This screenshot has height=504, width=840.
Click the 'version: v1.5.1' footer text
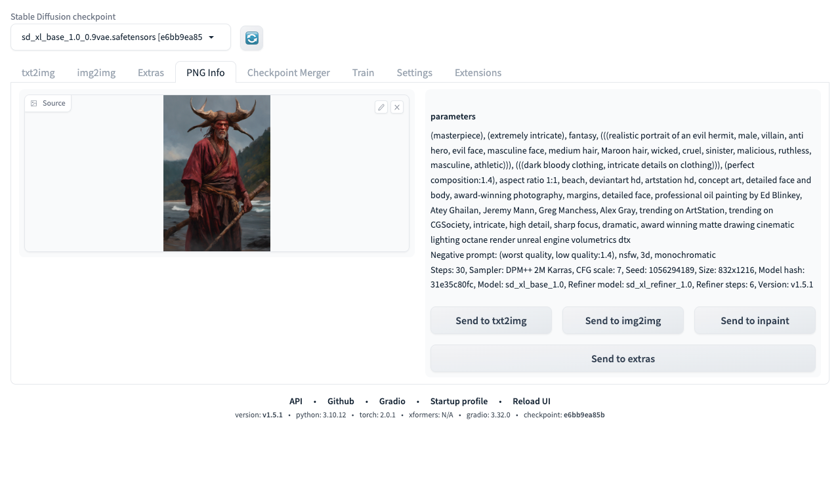pos(259,415)
